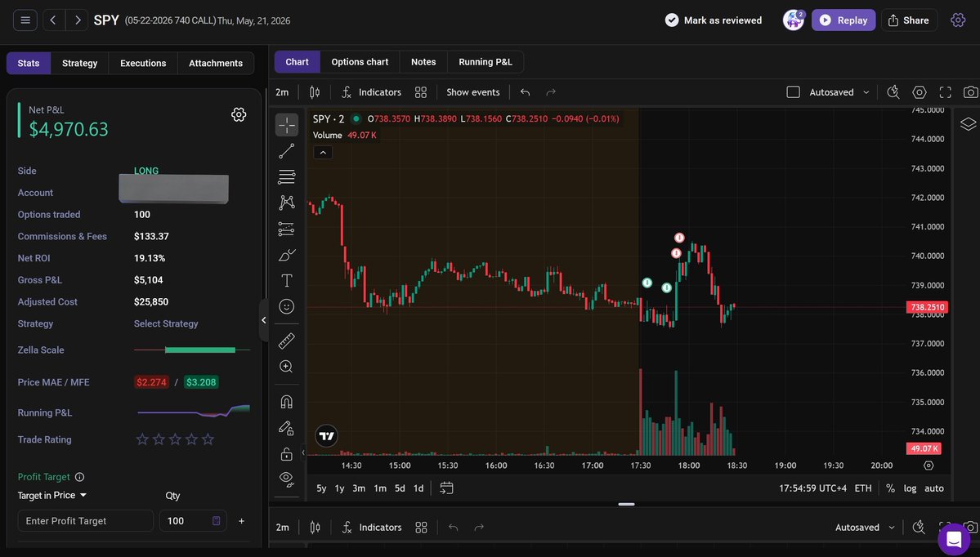
Task: Toggle percent scale mode
Action: coord(890,488)
